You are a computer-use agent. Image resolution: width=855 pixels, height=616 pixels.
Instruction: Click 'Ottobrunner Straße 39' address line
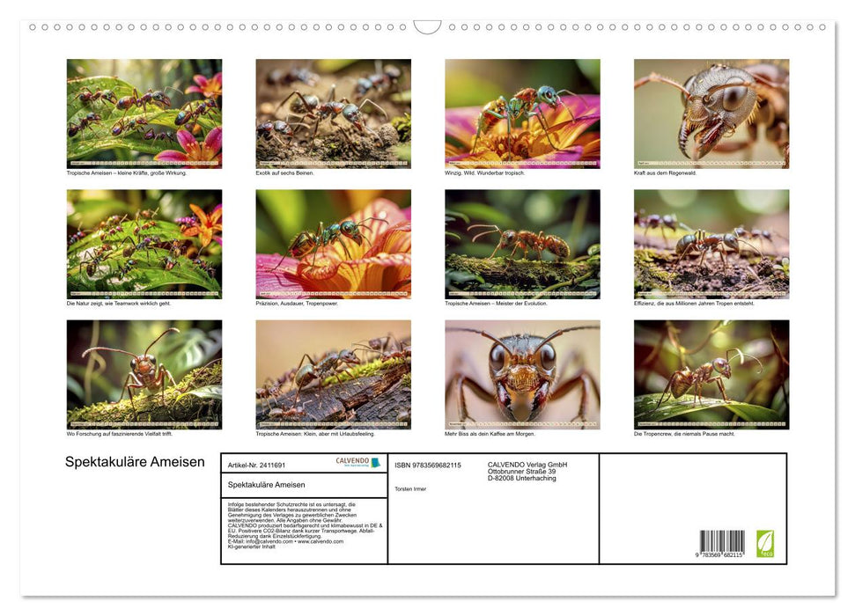[x=521, y=472]
